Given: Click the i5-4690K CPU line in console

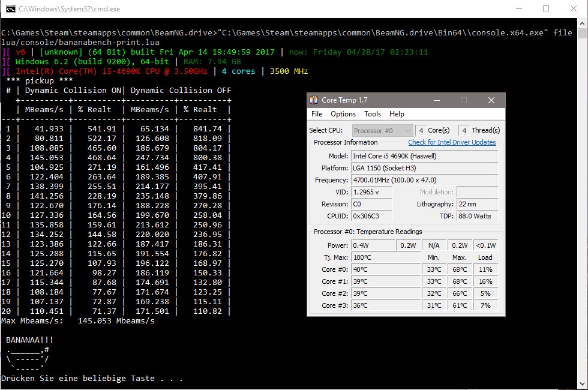Looking at the screenshot, I should tap(112, 71).
